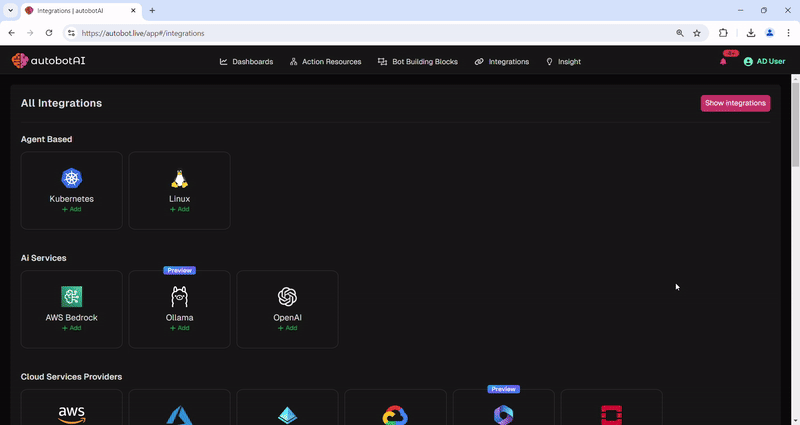The image size is (800, 425).
Task: Click the All Integrations title
Action: pyautogui.click(x=61, y=103)
